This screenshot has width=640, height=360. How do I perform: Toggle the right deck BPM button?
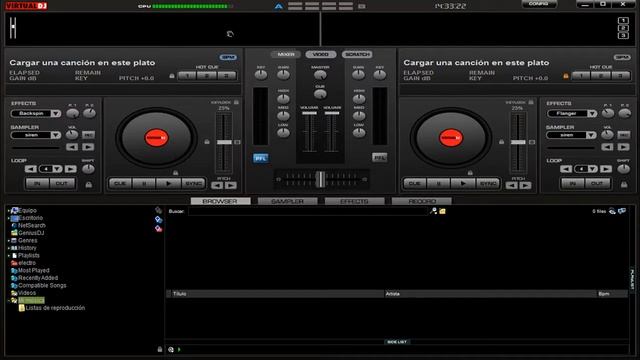pyautogui.click(x=622, y=58)
